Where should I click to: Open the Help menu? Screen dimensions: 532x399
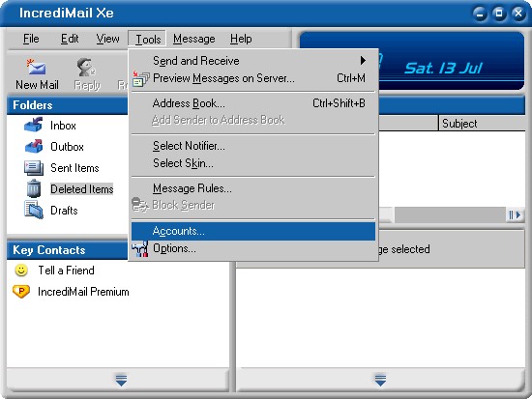pos(241,39)
